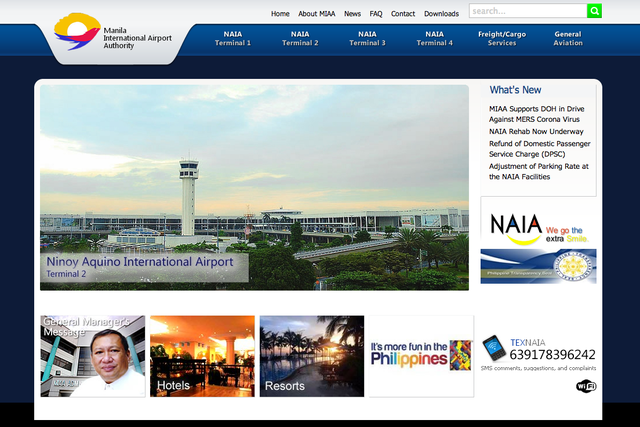Click the green search magnifier button

tap(594, 11)
